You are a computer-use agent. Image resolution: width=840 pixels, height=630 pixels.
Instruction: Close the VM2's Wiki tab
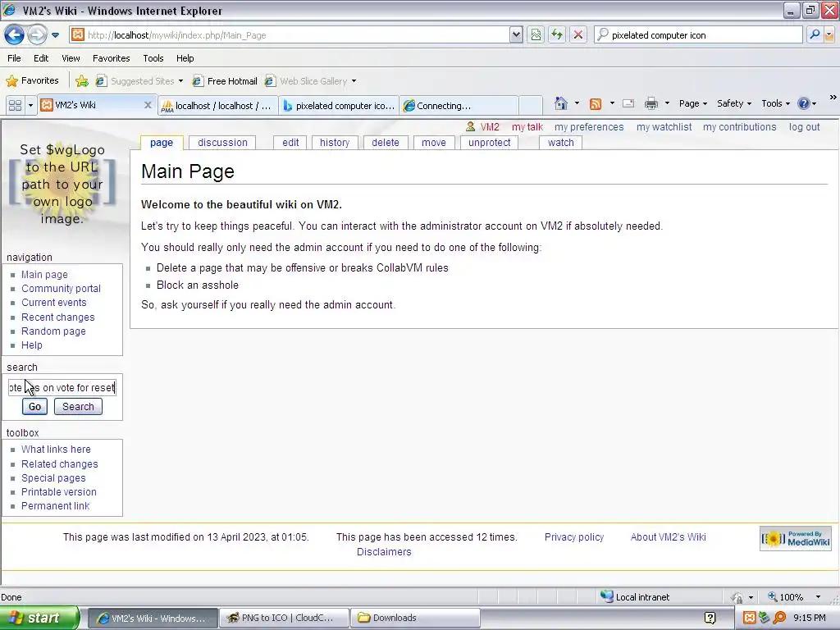pyautogui.click(x=148, y=105)
